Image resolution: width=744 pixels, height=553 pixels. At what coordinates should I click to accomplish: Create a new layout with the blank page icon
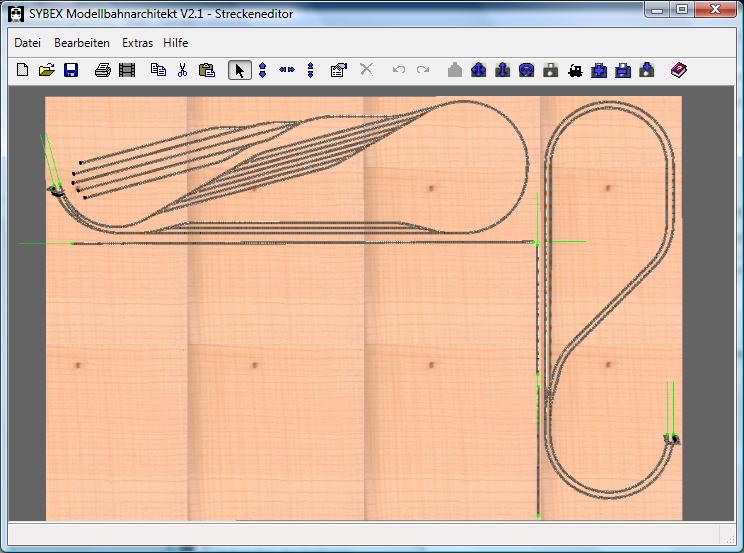22,70
